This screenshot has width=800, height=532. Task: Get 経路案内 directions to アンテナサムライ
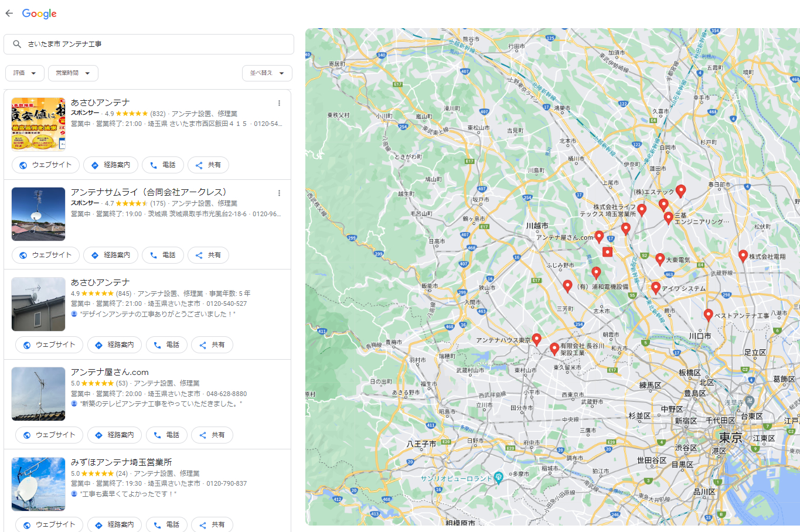click(x=111, y=255)
